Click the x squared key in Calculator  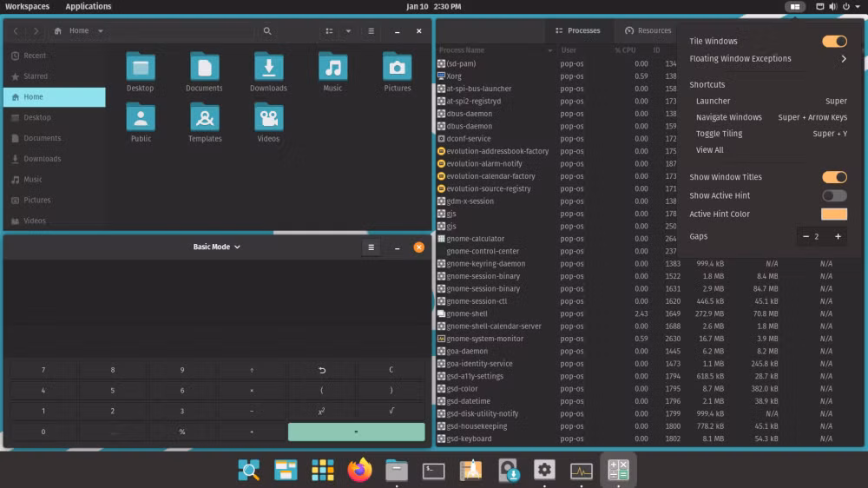322,411
